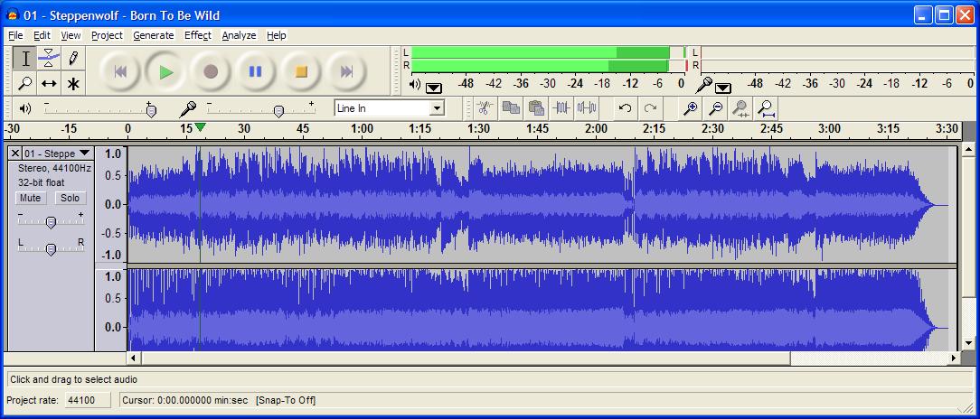Viewport: 980px width, 419px height.
Task: Click the horizontal scrollbar right arrow
Action: pyautogui.click(x=954, y=358)
